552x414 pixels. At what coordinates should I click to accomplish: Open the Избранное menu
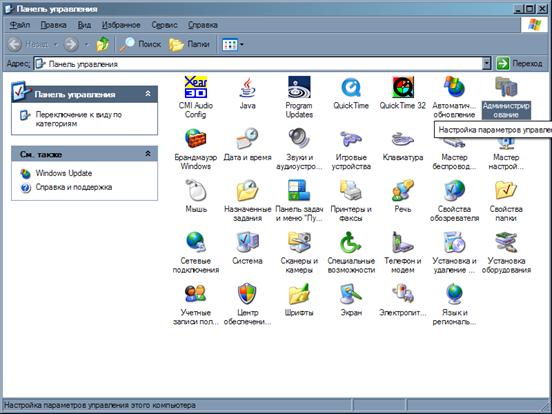[121, 25]
